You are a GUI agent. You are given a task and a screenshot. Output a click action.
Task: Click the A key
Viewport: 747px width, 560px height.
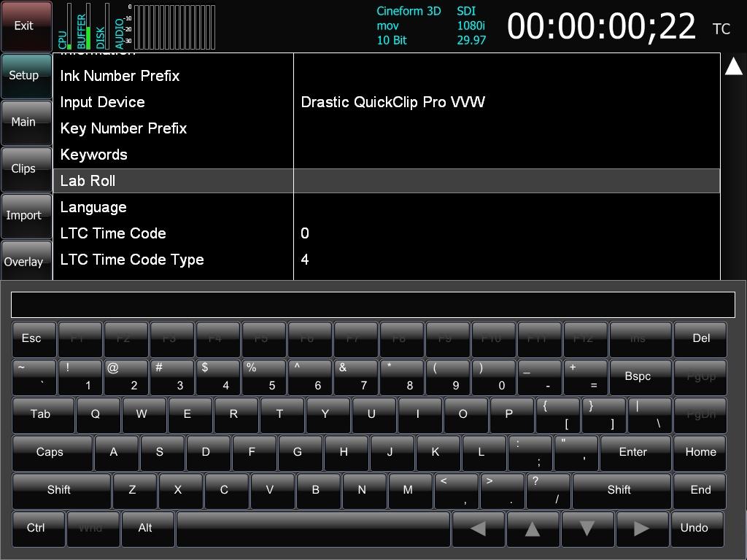(116, 452)
